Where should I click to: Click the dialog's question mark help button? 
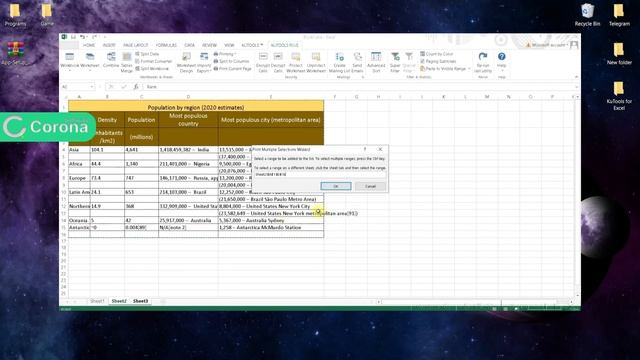365,149
